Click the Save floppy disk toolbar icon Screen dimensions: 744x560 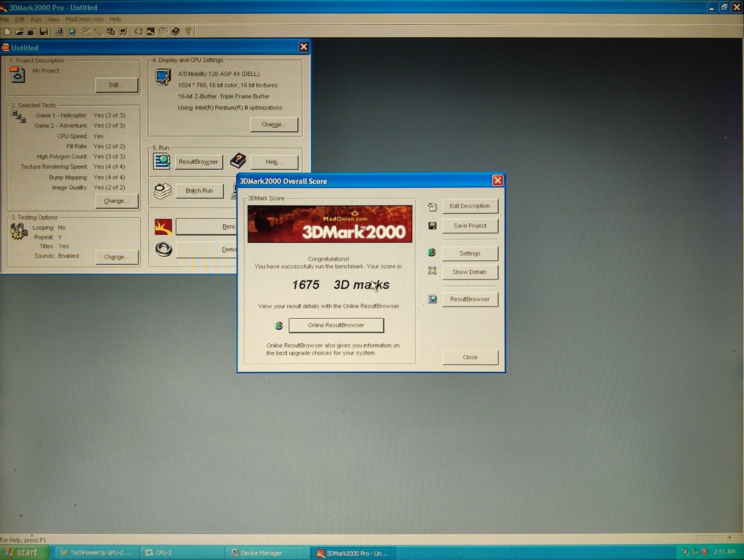click(x=44, y=32)
